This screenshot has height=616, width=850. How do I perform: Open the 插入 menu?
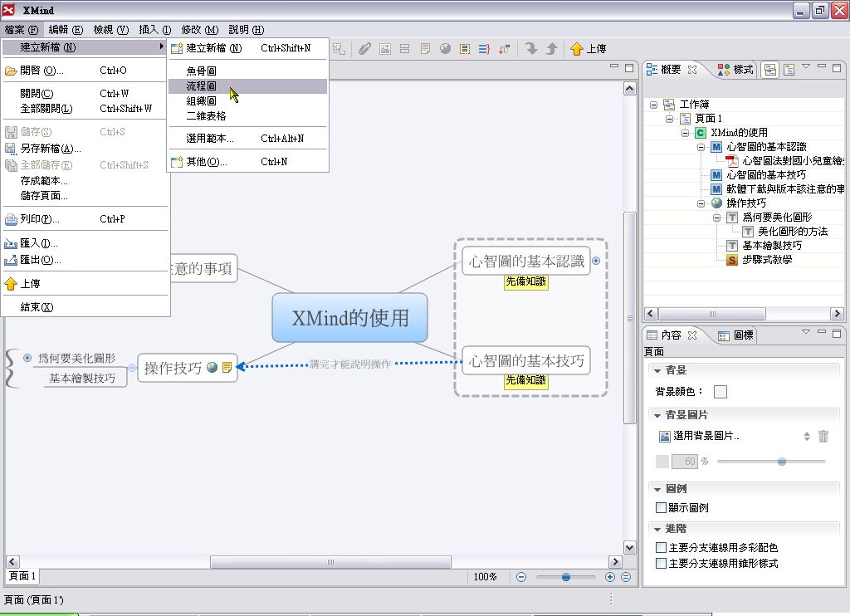click(155, 30)
